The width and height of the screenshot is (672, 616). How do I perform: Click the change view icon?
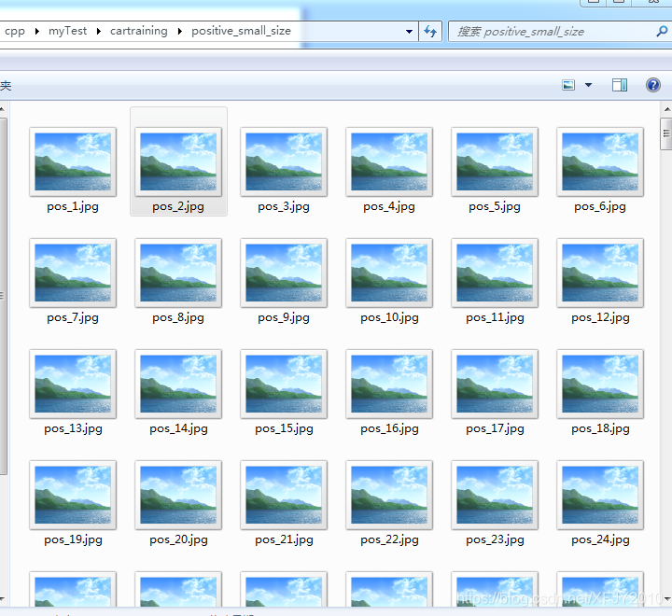point(568,85)
